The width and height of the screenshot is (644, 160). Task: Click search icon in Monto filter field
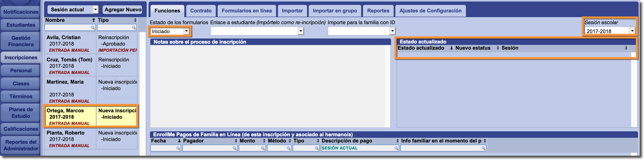point(263,148)
